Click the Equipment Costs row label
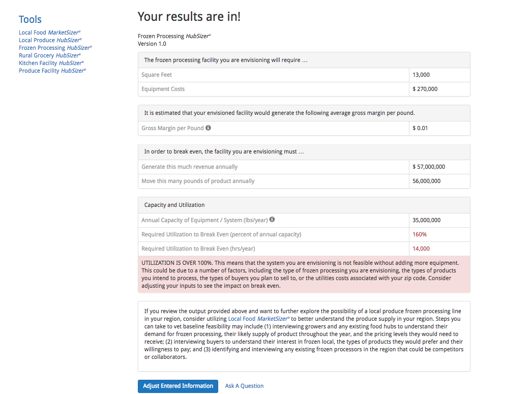Viewport: 532px width, 394px height. tap(163, 89)
